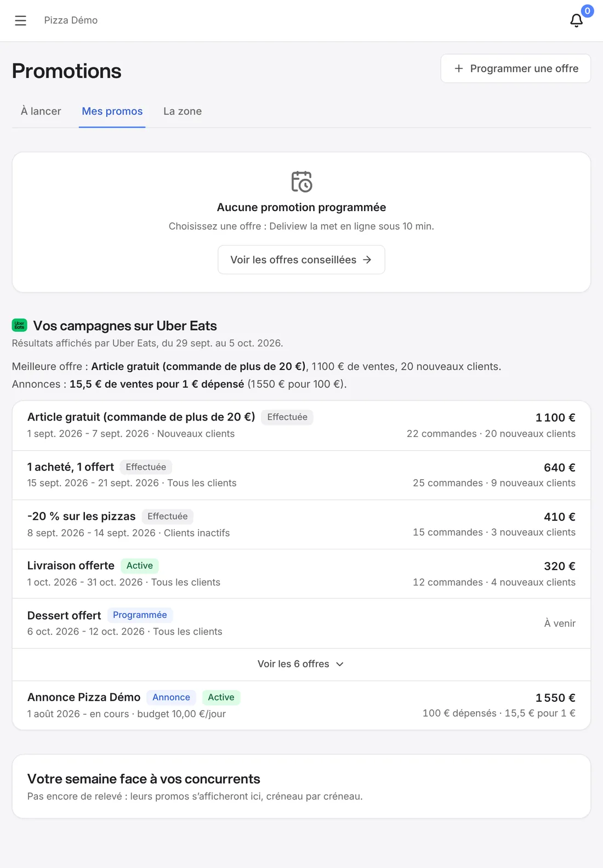Open the hamburger navigation menu
The image size is (603, 868).
20,20
